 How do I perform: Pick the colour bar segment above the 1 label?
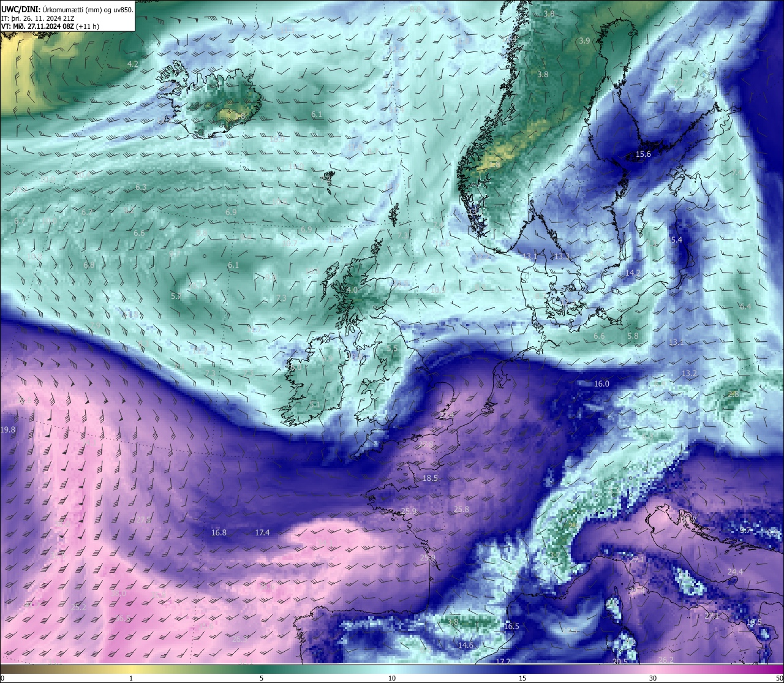(x=131, y=669)
